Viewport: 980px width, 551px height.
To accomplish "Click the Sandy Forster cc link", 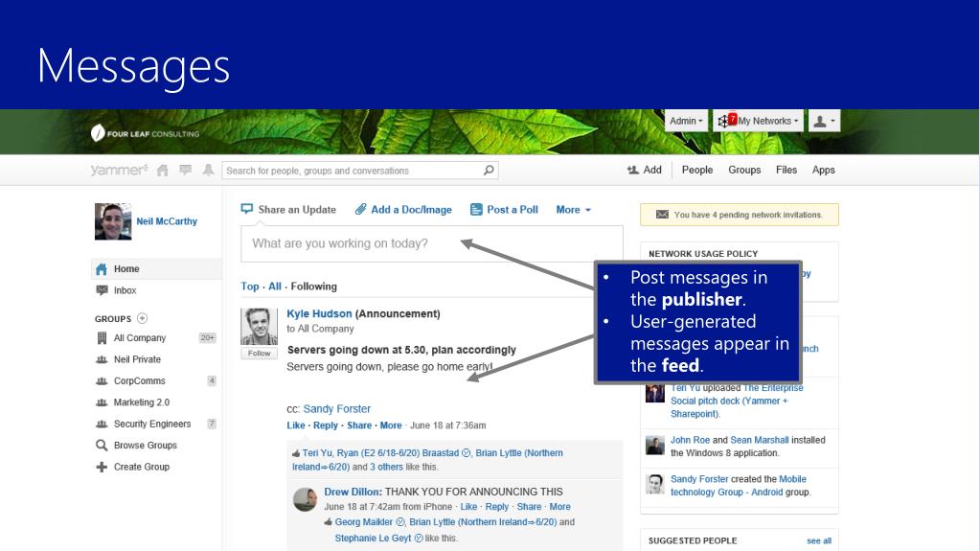I will click(x=337, y=409).
